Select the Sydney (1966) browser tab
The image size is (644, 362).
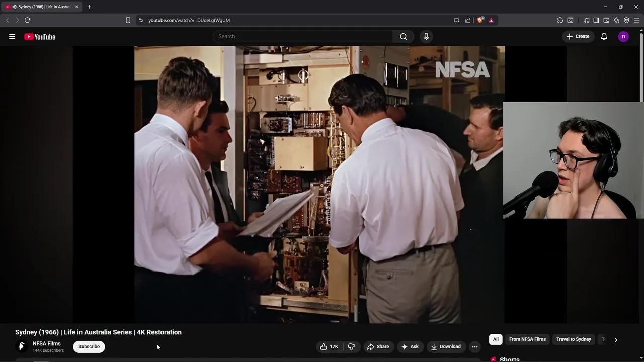[41, 7]
